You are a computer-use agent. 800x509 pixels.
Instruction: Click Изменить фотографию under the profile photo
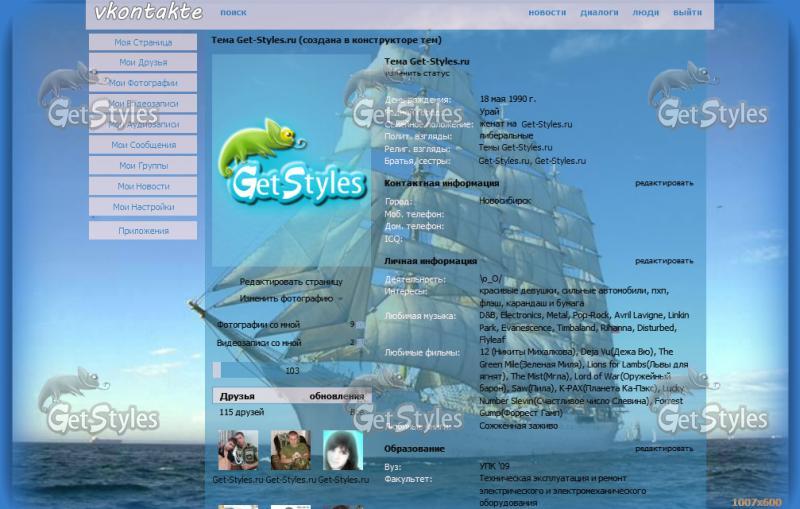286,298
